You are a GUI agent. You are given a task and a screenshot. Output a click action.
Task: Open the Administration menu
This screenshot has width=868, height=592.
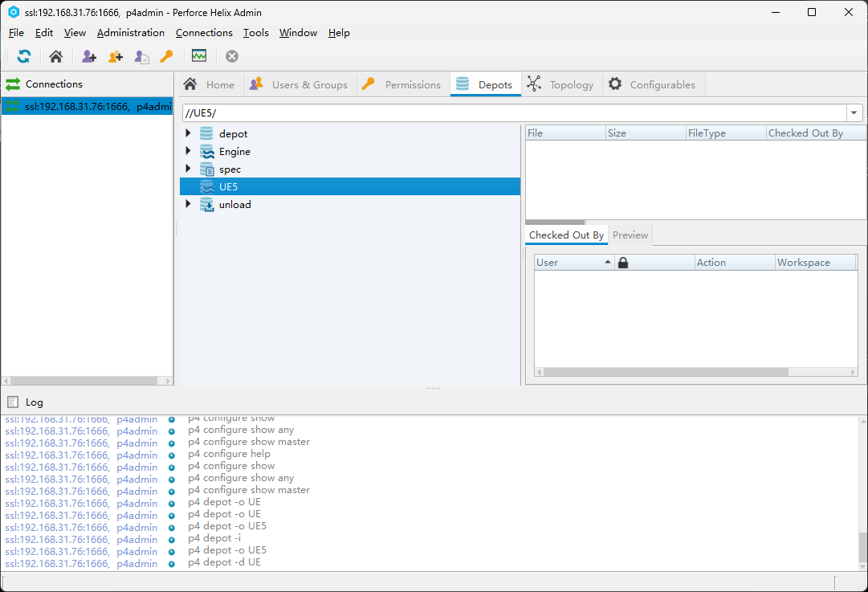(131, 33)
